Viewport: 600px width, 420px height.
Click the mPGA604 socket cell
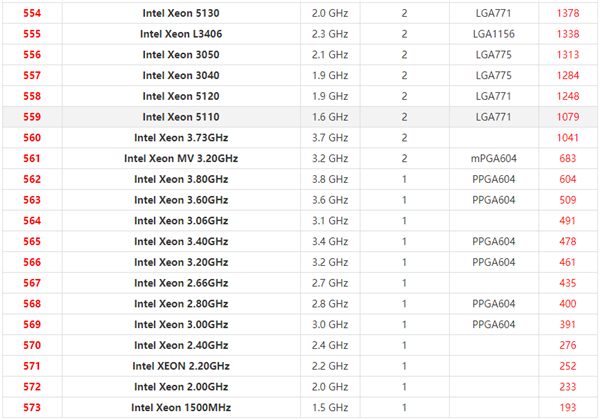(493, 159)
